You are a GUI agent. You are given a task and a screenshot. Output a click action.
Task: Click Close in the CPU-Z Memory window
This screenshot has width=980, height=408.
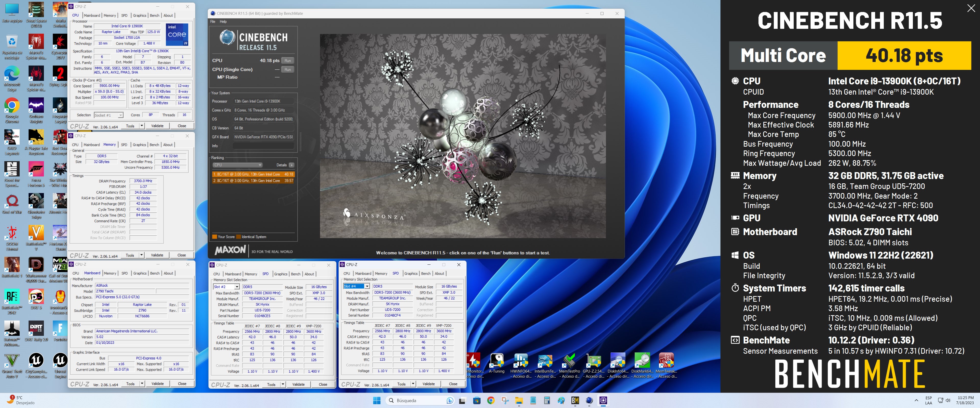pyautogui.click(x=182, y=255)
